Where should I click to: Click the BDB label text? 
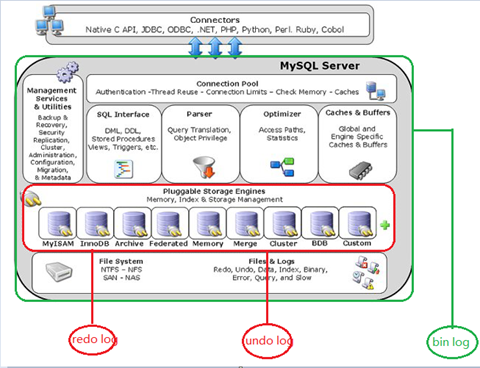pos(320,243)
